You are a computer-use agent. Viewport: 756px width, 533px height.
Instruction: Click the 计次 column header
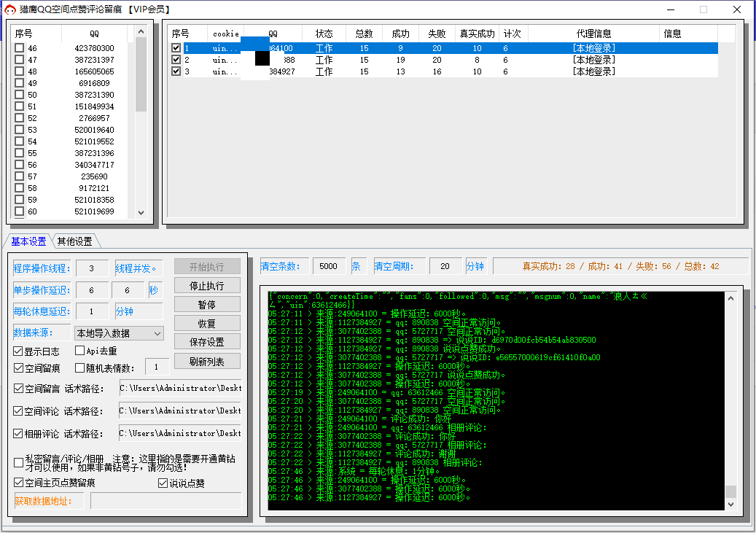(x=513, y=34)
